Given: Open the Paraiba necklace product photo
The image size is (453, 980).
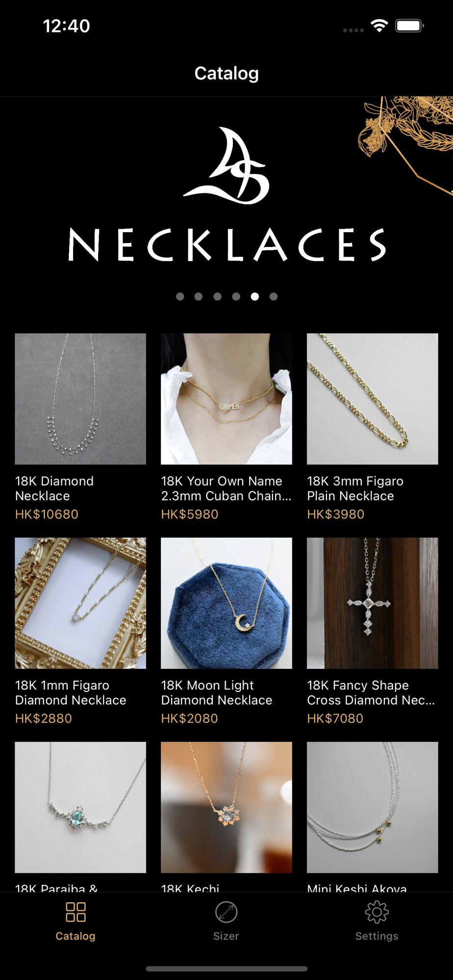Looking at the screenshot, I should tap(80, 808).
